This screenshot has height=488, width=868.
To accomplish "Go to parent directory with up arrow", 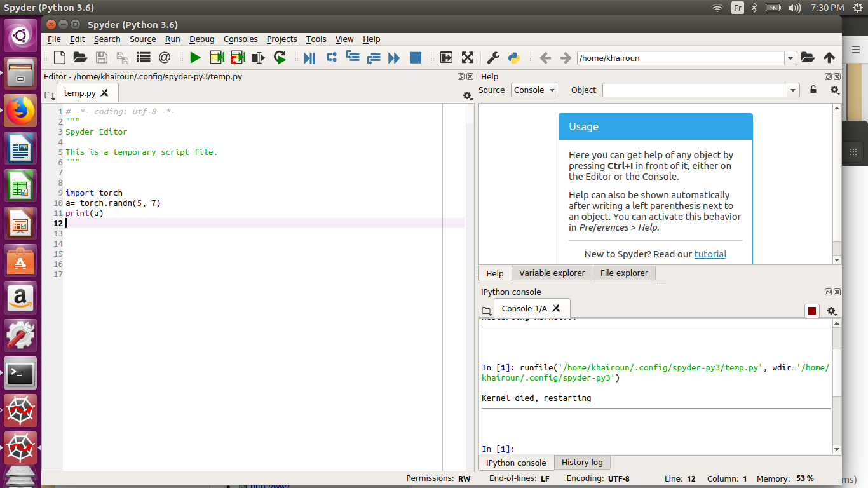I will (x=829, y=58).
